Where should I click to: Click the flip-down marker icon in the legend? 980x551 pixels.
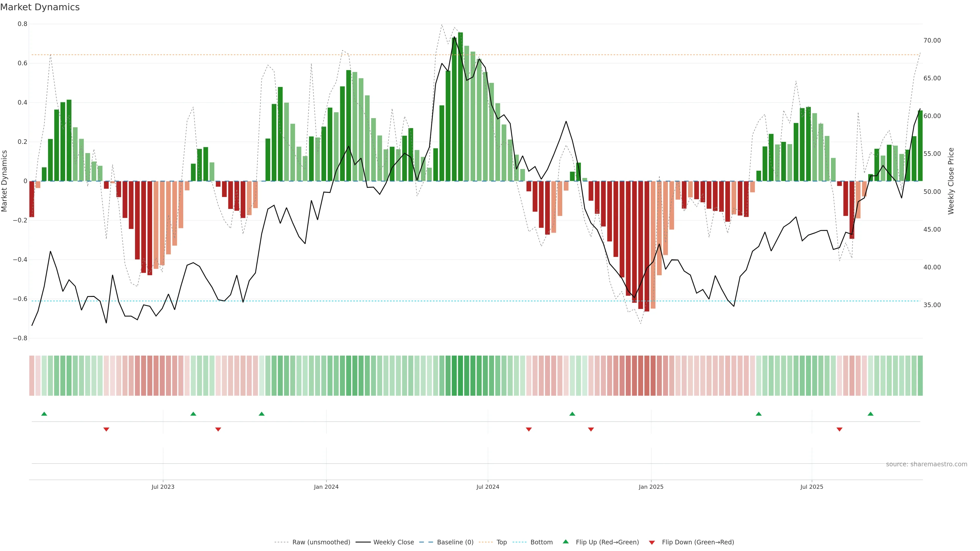click(x=652, y=542)
